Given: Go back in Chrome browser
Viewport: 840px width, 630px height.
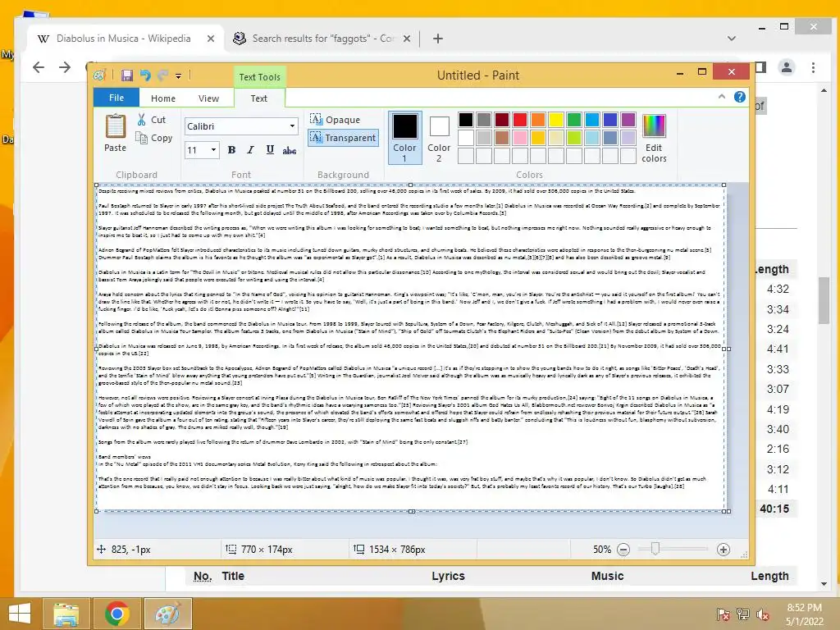Looking at the screenshot, I should click(x=39, y=67).
